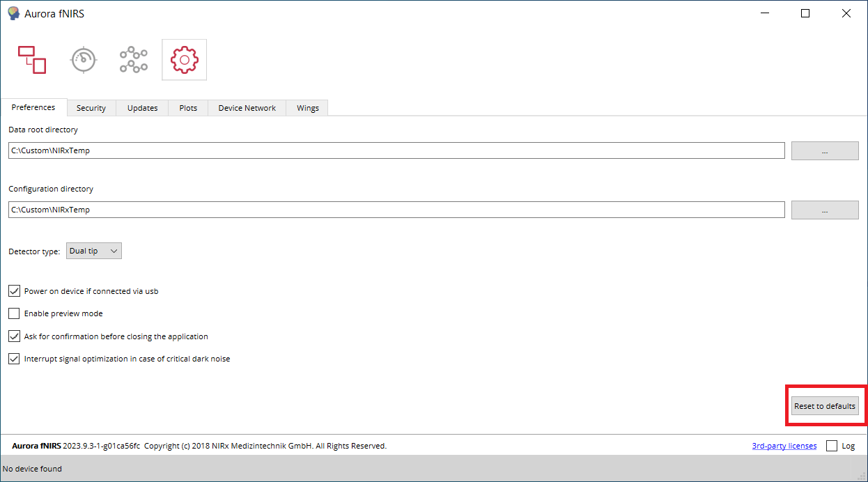
Task: Open the network nodes icon
Action: point(133,60)
